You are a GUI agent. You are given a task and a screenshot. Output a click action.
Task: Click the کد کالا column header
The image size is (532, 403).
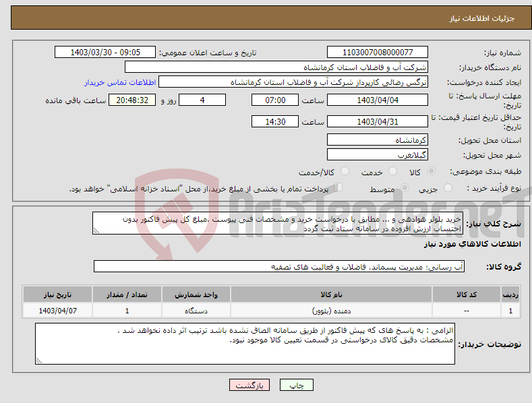pos(467,294)
